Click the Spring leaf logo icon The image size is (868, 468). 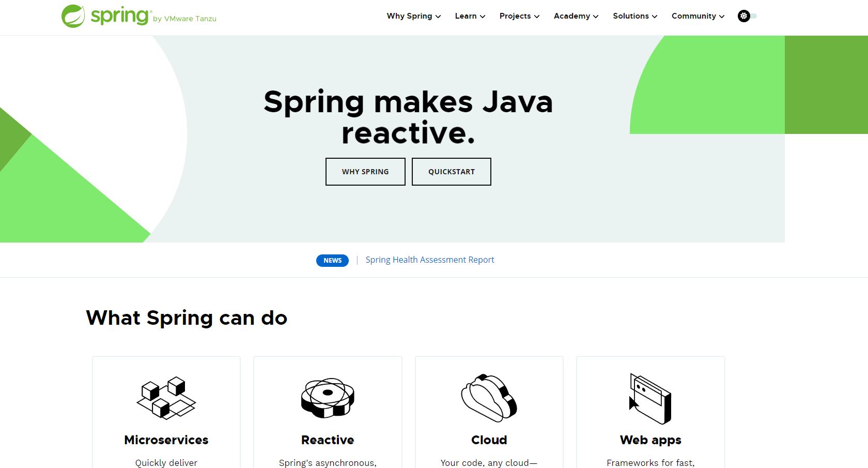tap(73, 16)
